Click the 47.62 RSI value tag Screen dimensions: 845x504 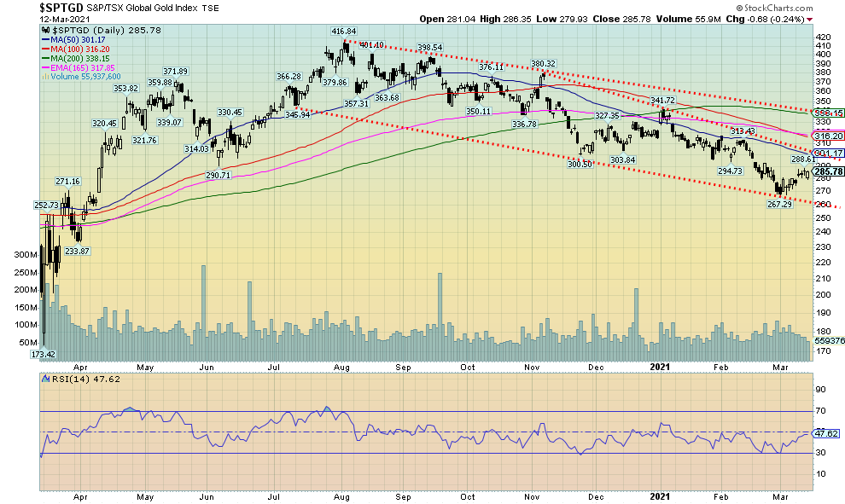point(825,432)
